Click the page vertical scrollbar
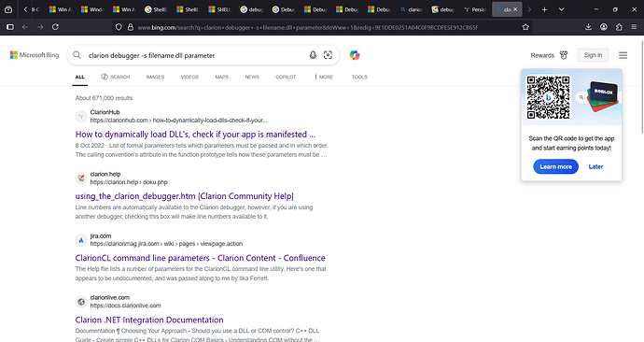This screenshot has width=644, height=342. pos(642,86)
